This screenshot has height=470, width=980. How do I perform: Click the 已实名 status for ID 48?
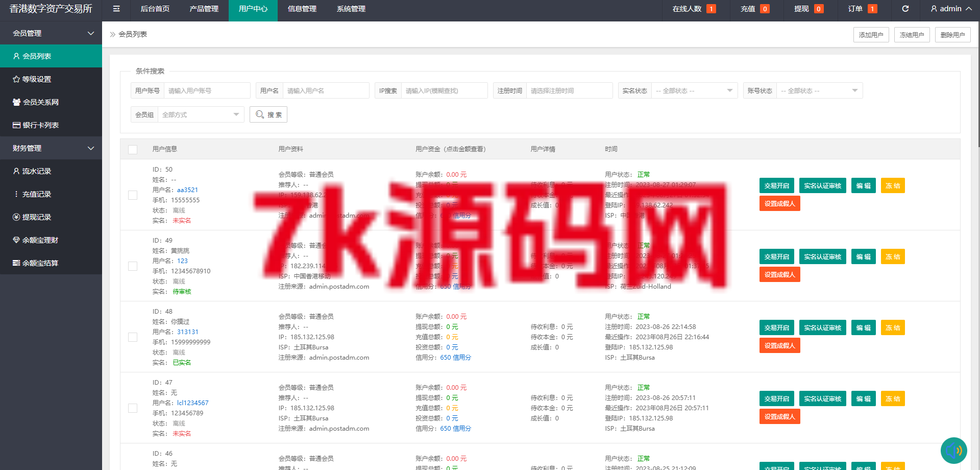(182, 363)
